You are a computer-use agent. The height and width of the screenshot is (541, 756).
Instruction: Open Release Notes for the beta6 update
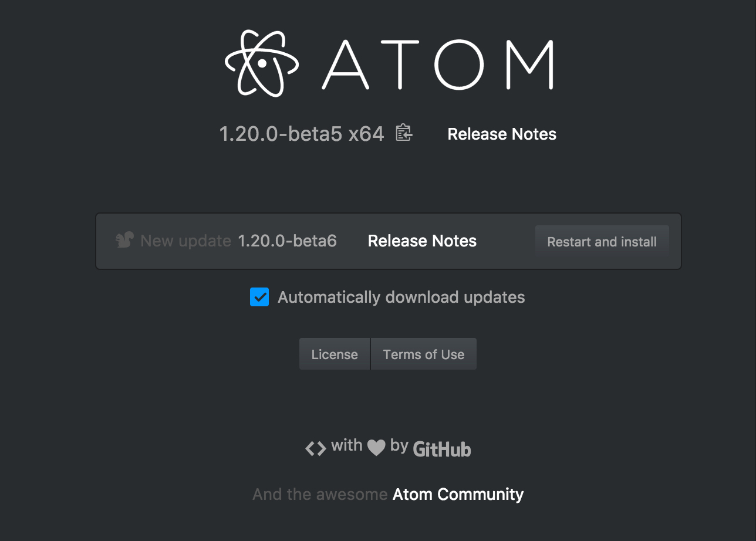click(421, 241)
